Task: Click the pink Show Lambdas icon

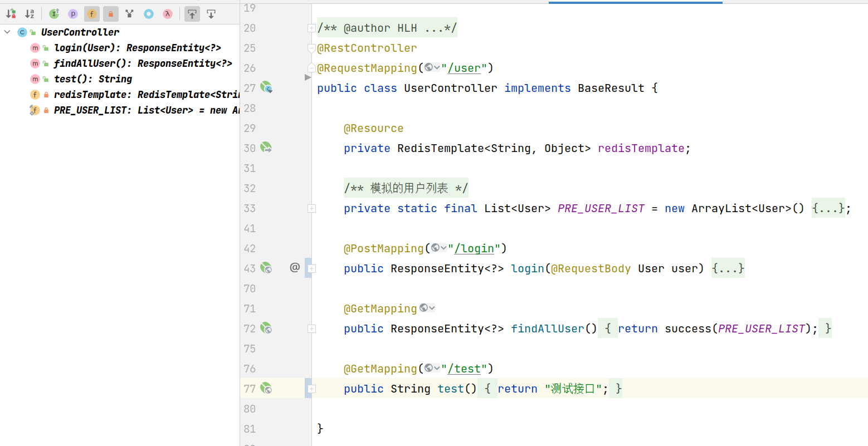Action: (x=168, y=14)
